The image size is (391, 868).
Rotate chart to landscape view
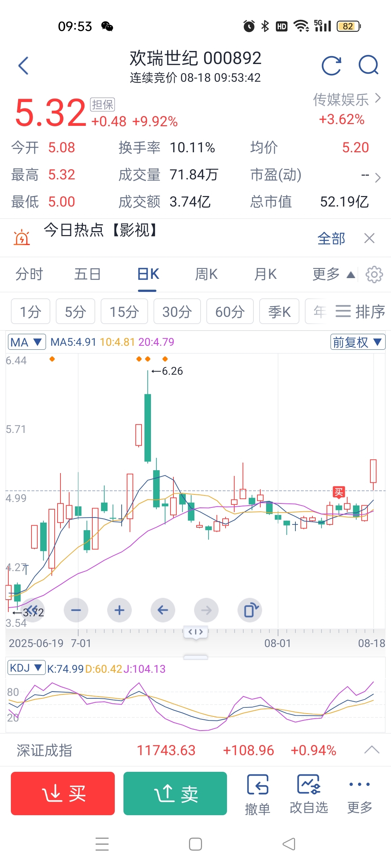(x=250, y=610)
